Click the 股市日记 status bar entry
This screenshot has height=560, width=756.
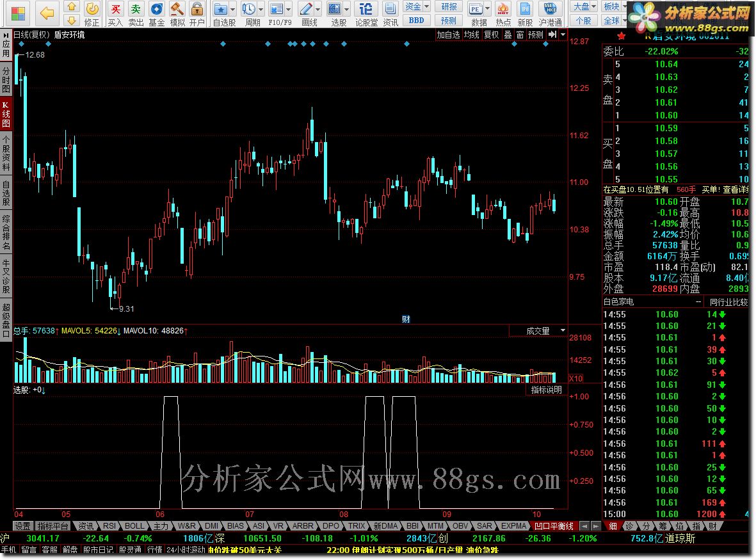99,549
